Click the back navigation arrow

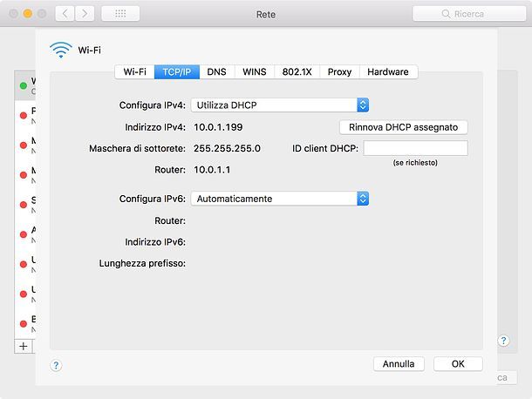click(65, 14)
